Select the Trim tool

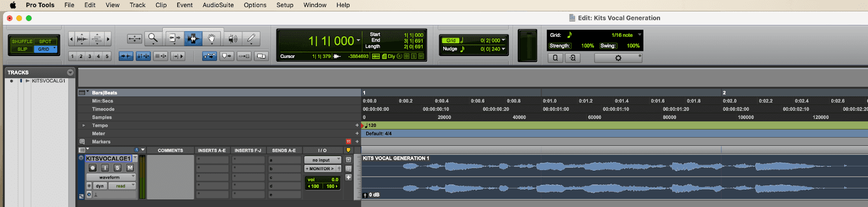pyautogui.click(x=174, y=38)
